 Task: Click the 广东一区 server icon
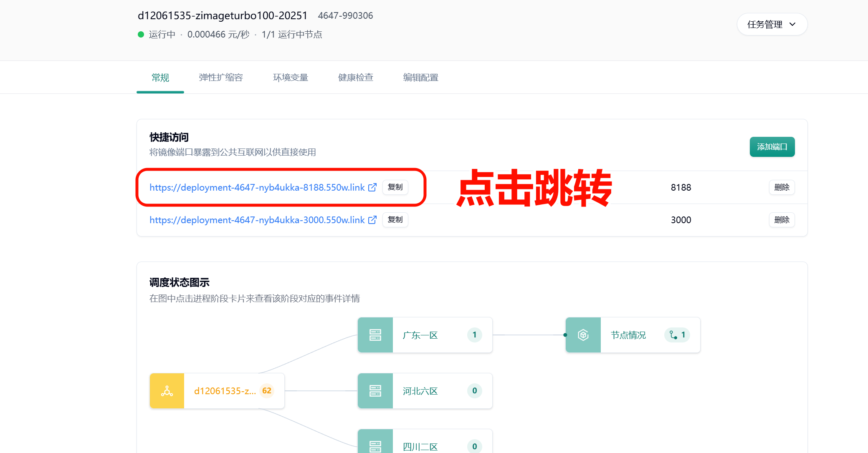[375, 335]
